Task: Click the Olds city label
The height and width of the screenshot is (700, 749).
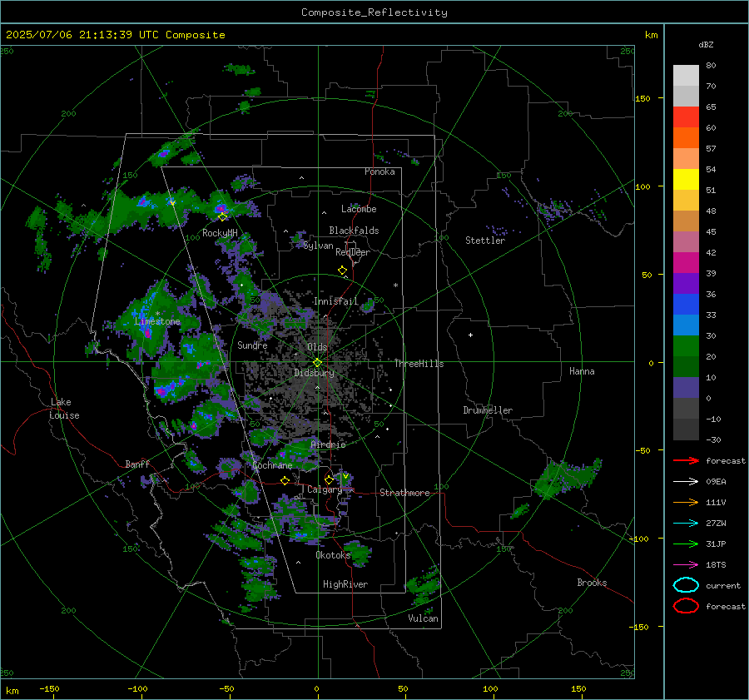Action: click(317, 347)
